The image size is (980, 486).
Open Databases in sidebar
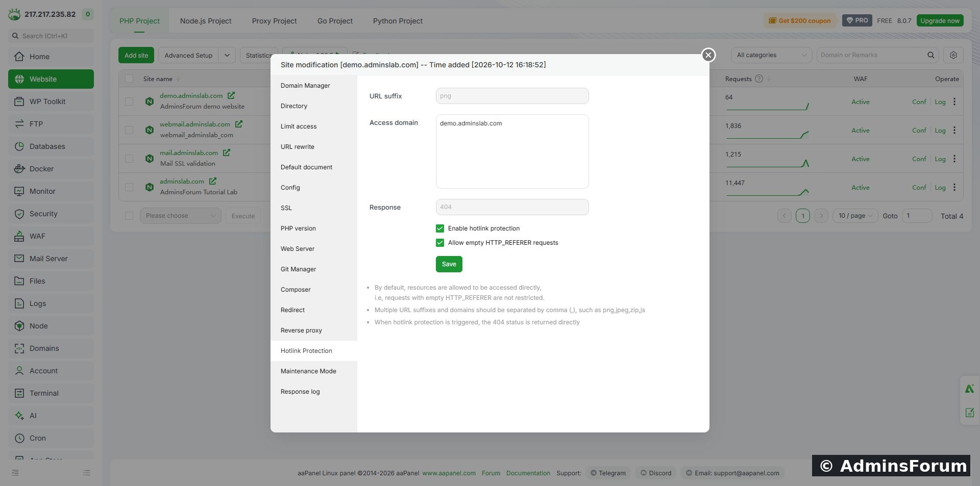tap(51, 146)
